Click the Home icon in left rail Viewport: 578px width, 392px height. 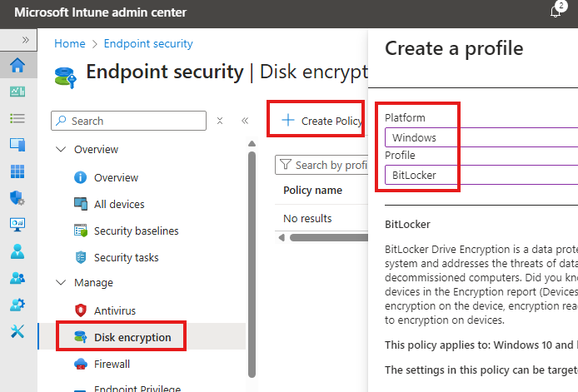17,66
